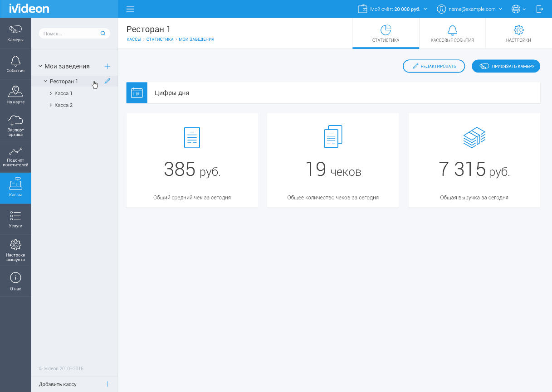This screenshot has height=392, width=552.
Task: Click the Ivideon logo
Action: point(29,9)
